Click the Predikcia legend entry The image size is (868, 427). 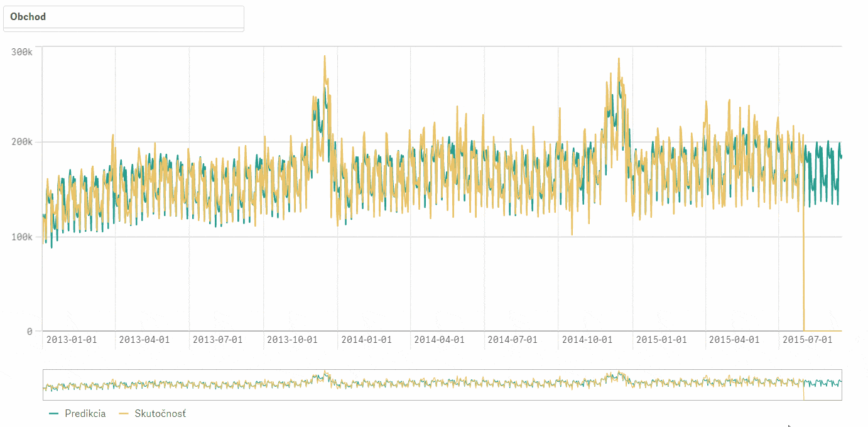point(77,413)
